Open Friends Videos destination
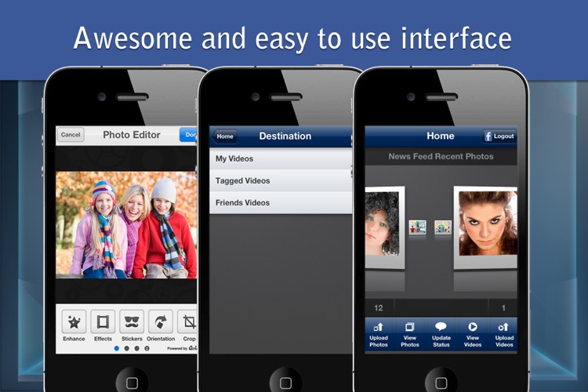This screenshot has width=588, height=392. click(x=281, y=202)
